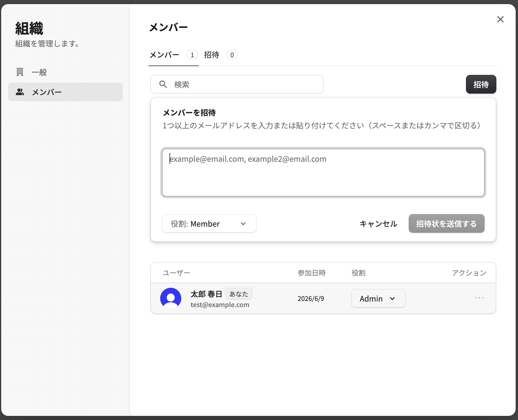Click the ユーザー column header
The image size is (518, 420).
176,273
